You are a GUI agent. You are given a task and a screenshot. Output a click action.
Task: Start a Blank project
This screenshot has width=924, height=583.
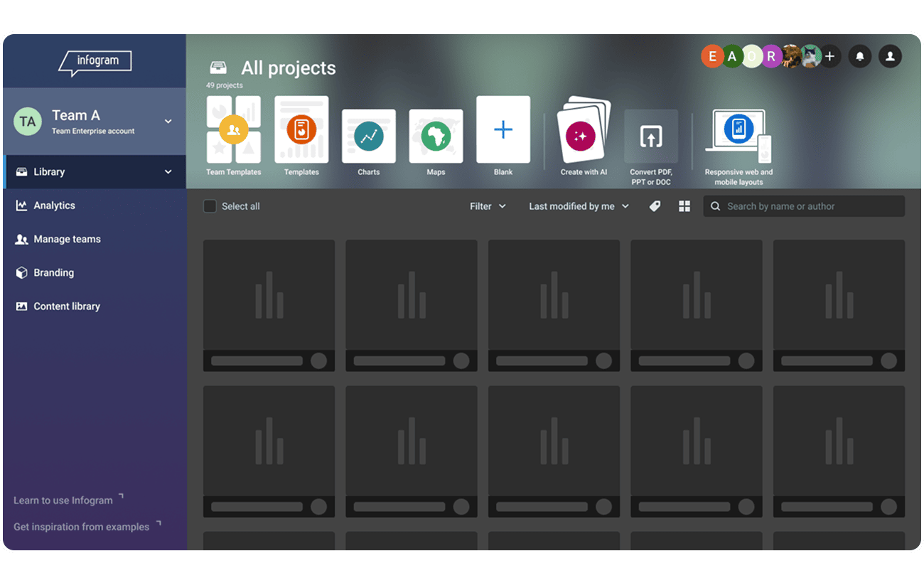point(503,137)
